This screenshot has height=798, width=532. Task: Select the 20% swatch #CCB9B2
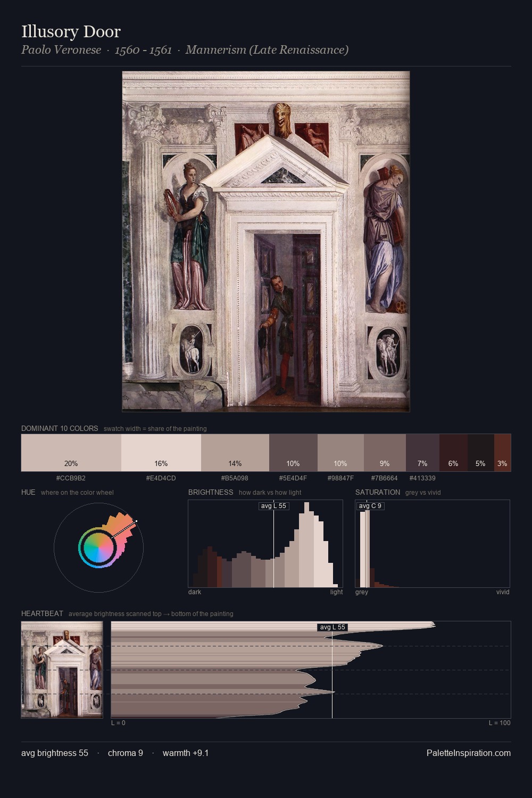(71, 453)
